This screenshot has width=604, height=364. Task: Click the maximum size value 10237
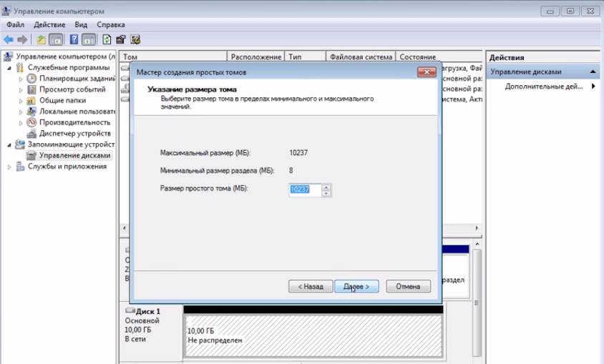298,153
